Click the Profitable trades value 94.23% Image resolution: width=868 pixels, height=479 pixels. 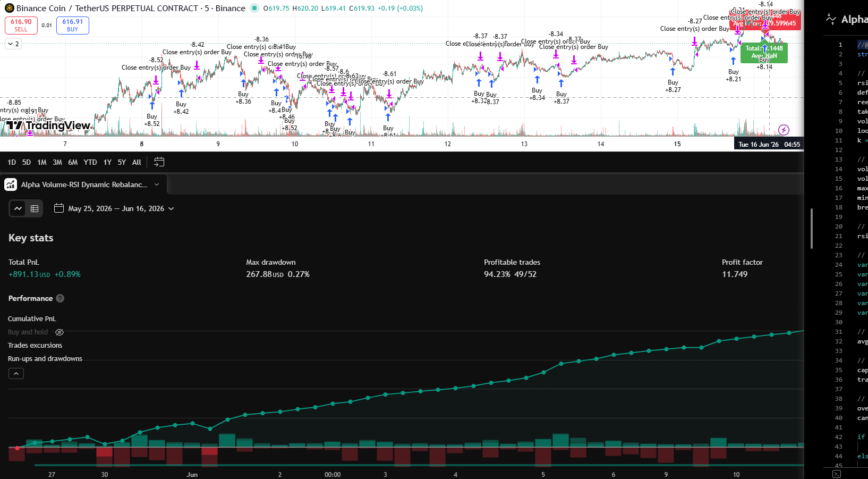(497, 274)
